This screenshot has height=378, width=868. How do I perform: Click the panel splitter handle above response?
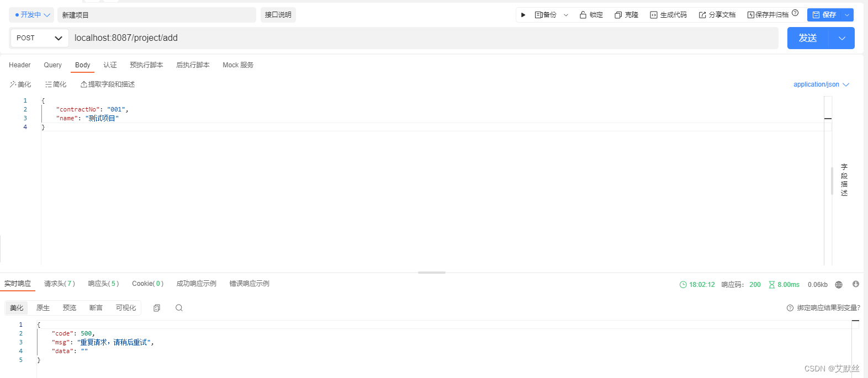(432, 273)
